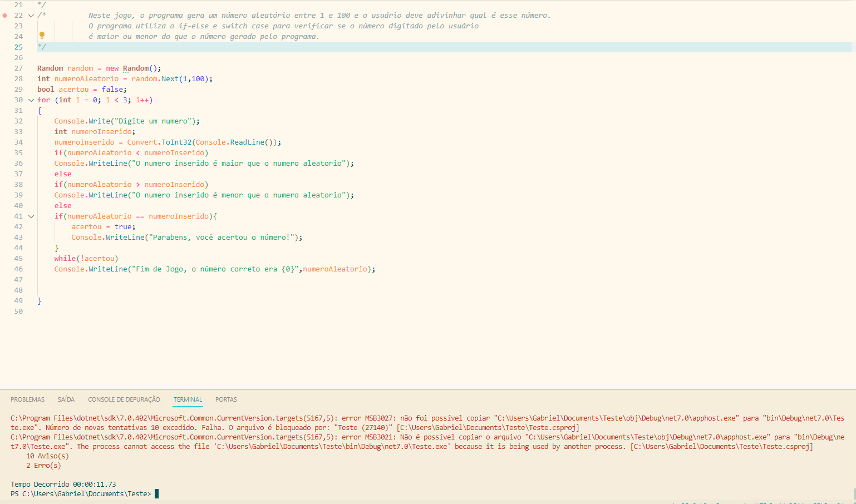Click the "for (int i = 0; i < 3; i++)" statement
The width and height of the screenshot is (856, 504).
pyautogui.click(x=95, y=100)
